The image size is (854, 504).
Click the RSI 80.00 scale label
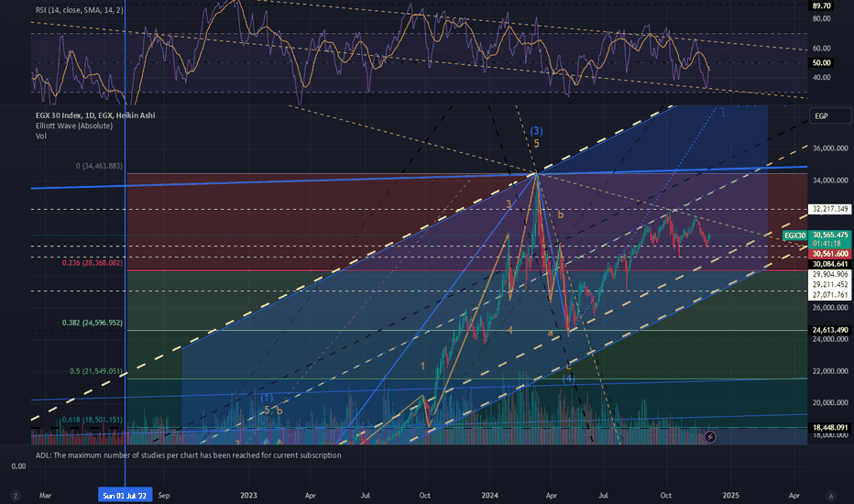(x=821, y=18)
